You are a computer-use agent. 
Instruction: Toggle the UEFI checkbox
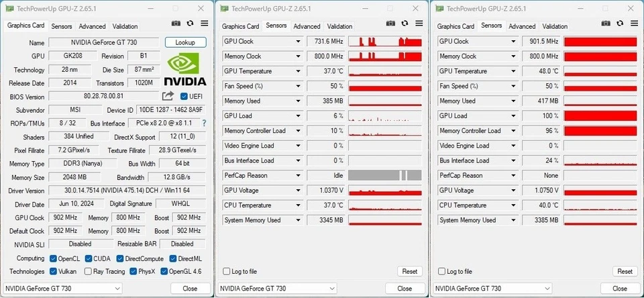[x=184, y=97]
